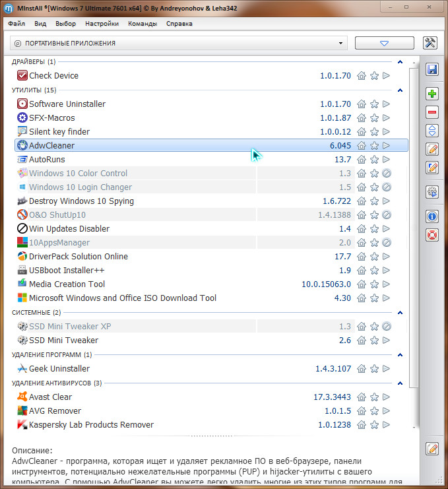Viewport: 448px width, 489px height.
Task: Select the USBboot Installer++ entry
Action: 211,271
